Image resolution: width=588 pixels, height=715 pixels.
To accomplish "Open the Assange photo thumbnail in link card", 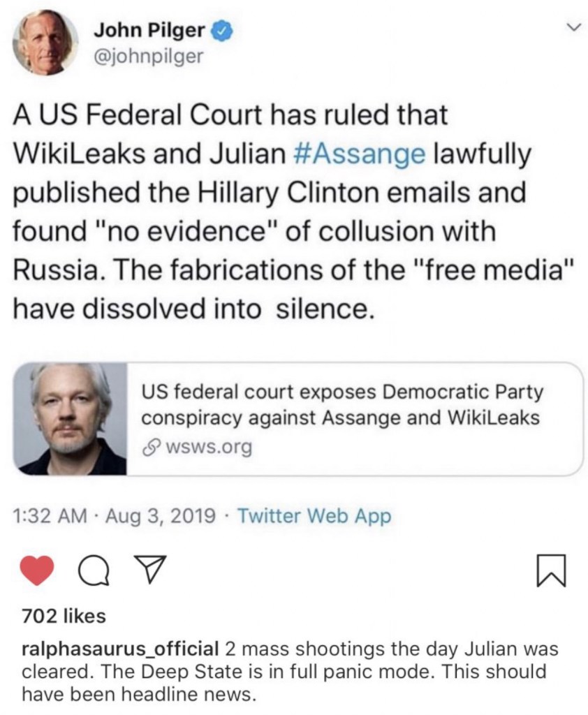I will point(71,419).
